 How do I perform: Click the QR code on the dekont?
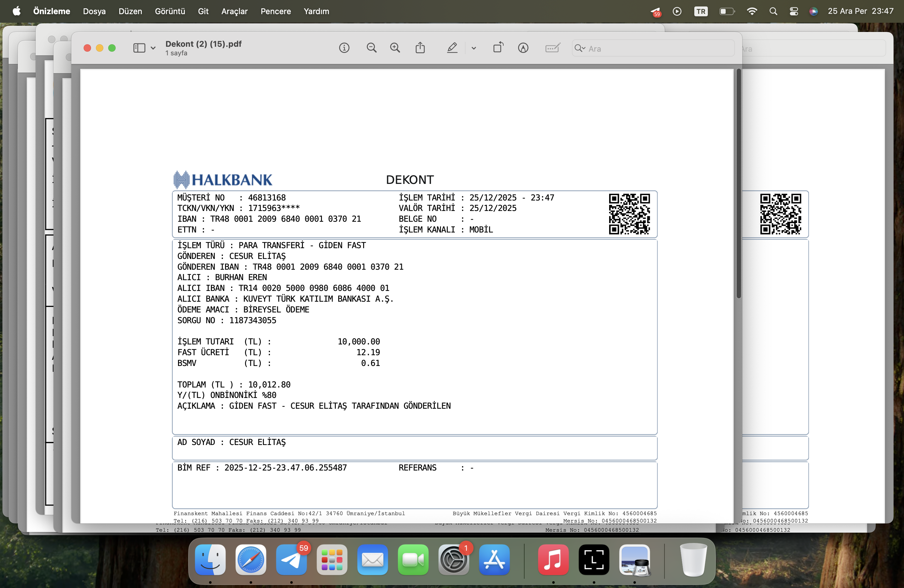pos(629,214)
